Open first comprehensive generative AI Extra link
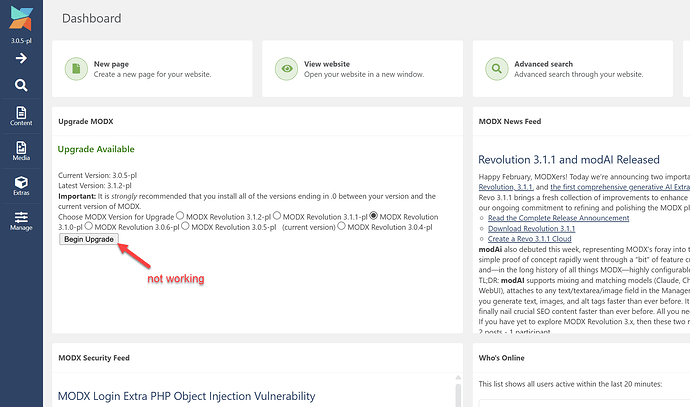Image resolution: width=690 pixels, height=407 pixels. (x=620, y=187)
